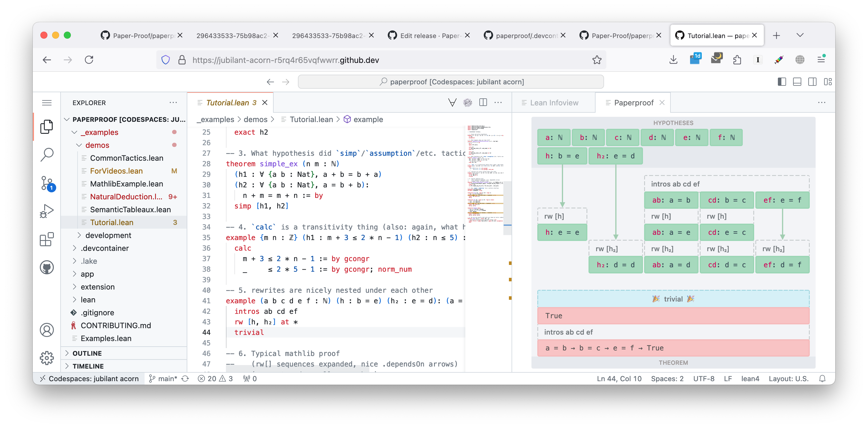Click the trivial tactic box in Paperproof

coord(673,299)
